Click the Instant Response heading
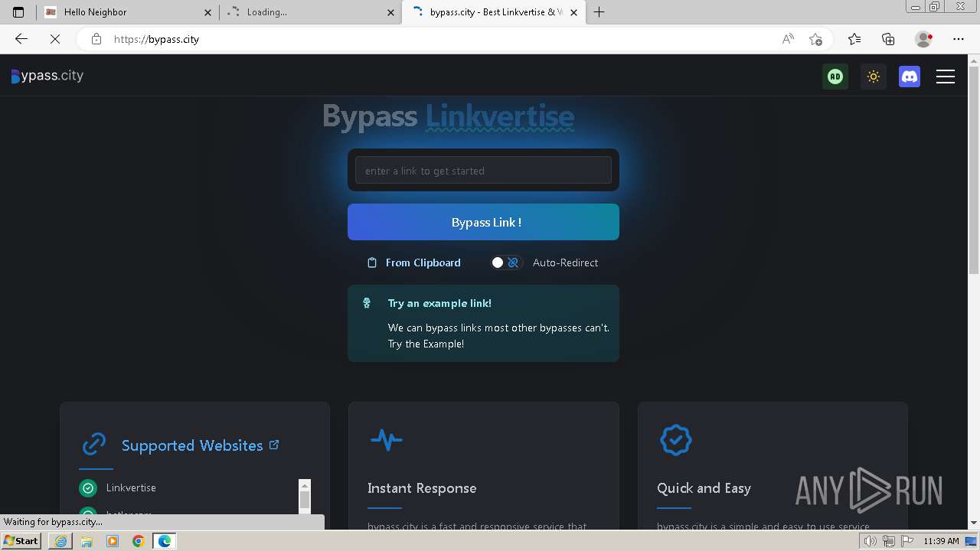 (x=422, y=488)
